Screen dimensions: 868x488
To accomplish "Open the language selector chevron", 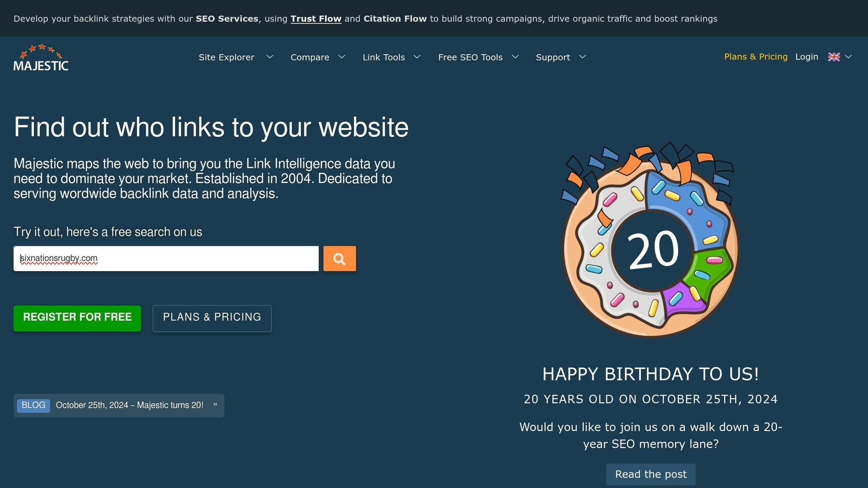I will pyautogui.click(x=849, y=57).
